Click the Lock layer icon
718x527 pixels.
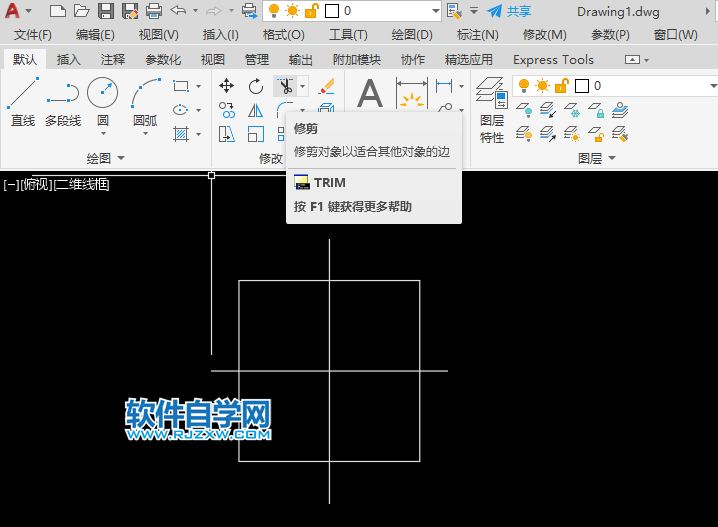596,110
